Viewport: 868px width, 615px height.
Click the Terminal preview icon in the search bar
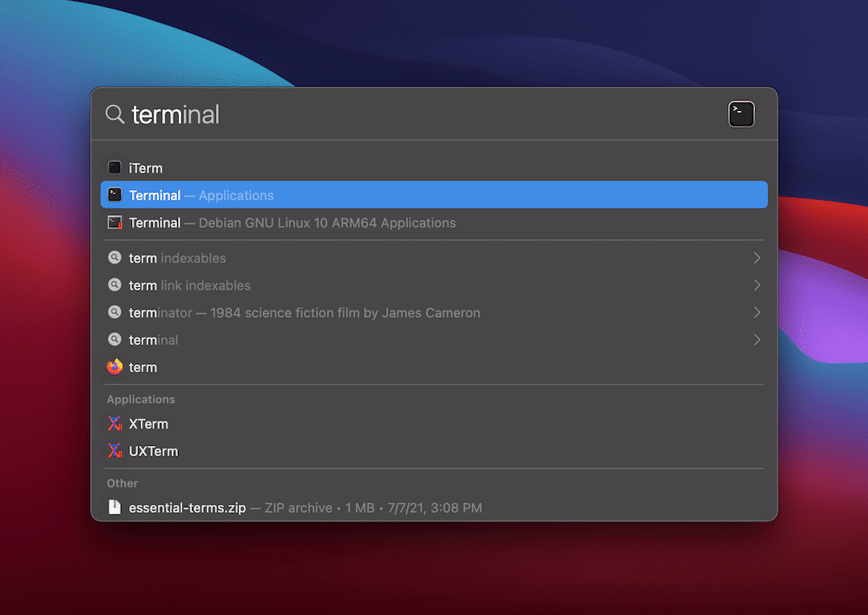click(740, 114)
